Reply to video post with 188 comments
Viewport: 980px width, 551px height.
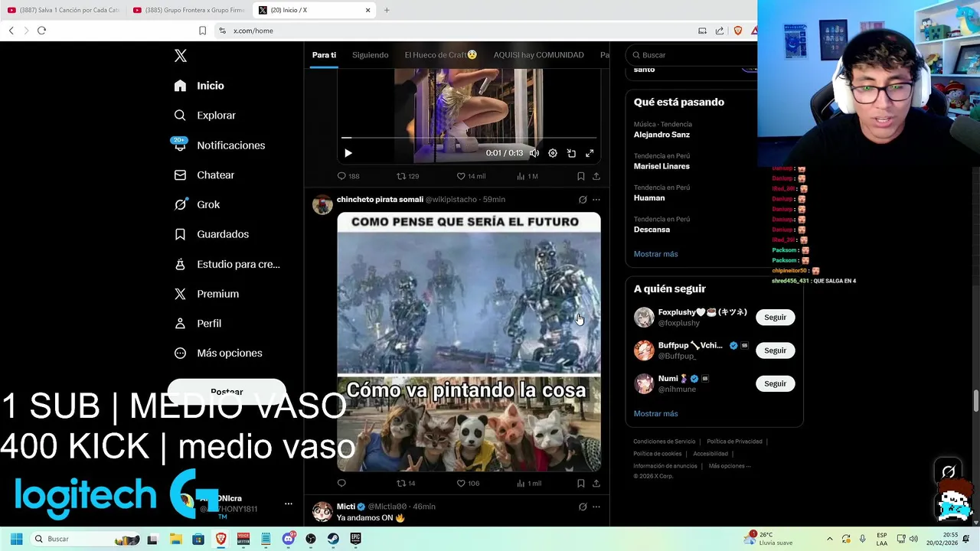(x=348, y=176)
